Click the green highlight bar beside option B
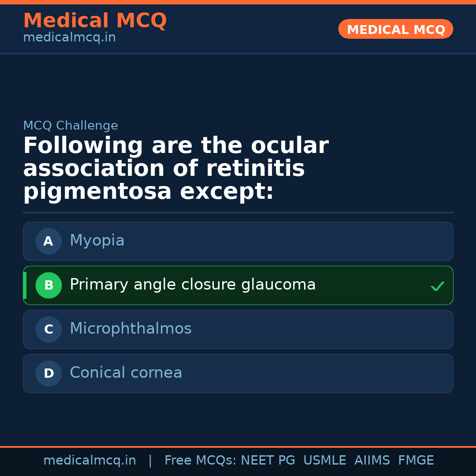 [x=24, y=285]
